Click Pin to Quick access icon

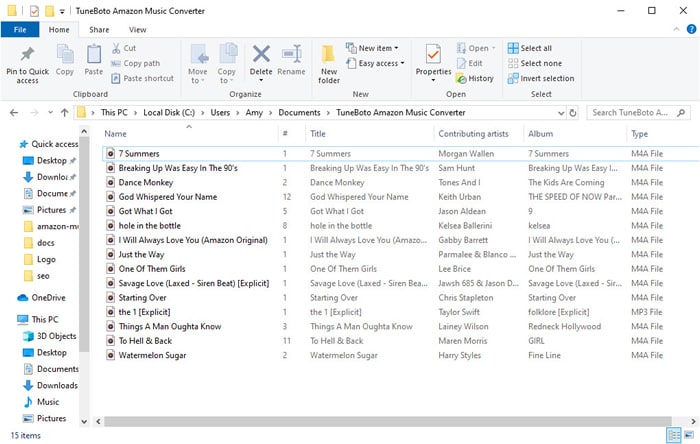pyautogui.click(x=27, y=54)
